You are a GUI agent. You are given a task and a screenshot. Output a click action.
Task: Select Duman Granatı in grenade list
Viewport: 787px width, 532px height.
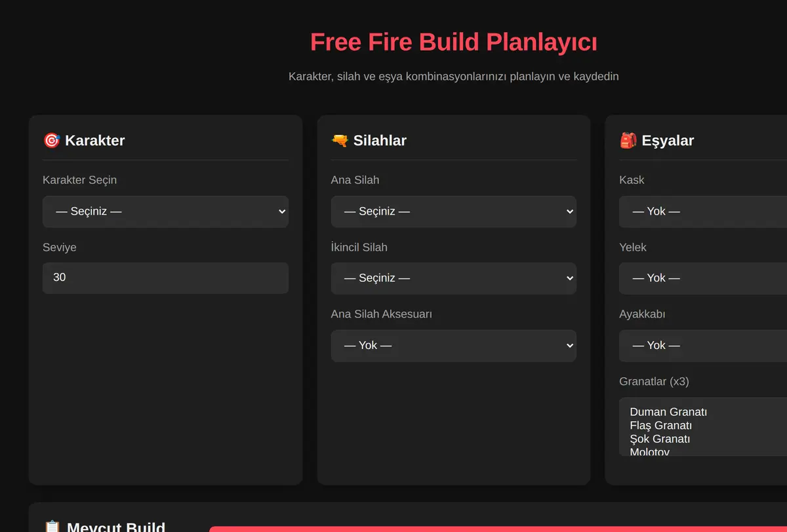coord(668,412)
